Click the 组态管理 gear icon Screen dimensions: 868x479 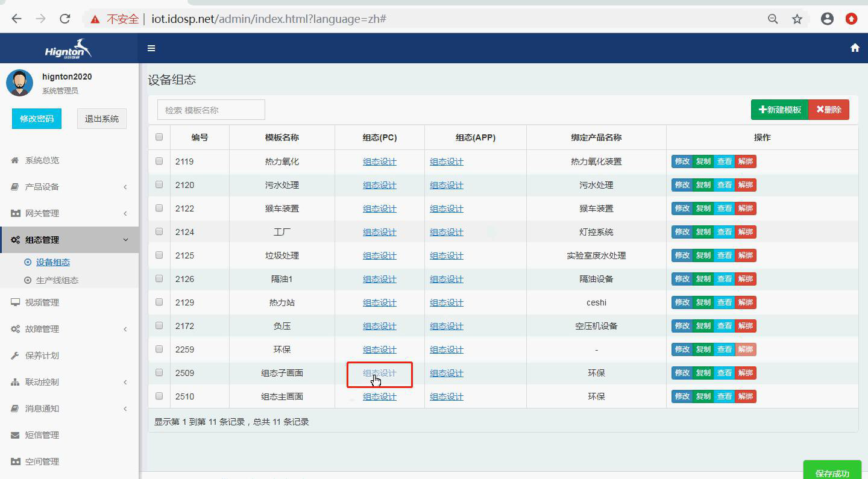pos(16,240)
